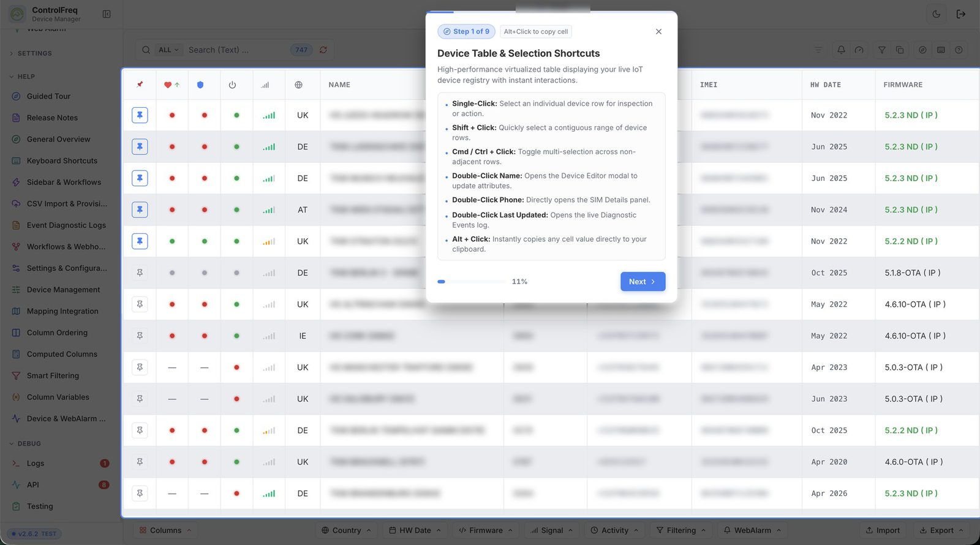980x545 pixels.
Task: Refresh the device list with the reload icon
Action: [323, 50]
